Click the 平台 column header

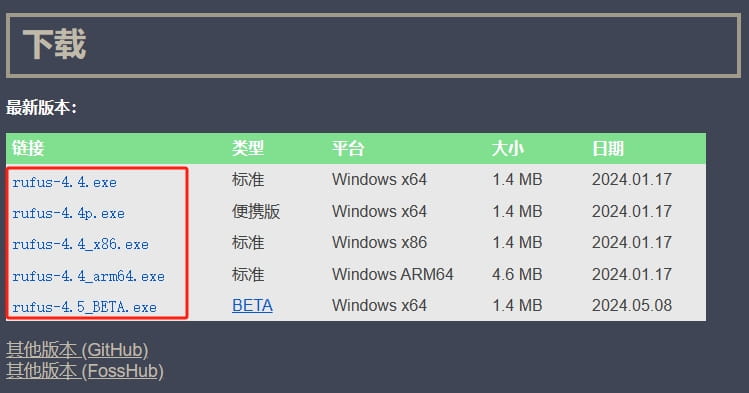(x=348, y=148)
